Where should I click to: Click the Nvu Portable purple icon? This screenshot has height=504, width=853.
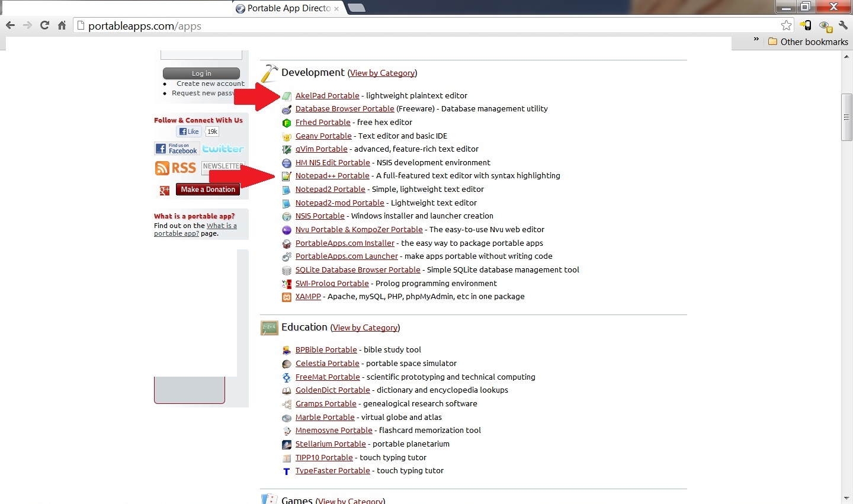click(287, 230)
